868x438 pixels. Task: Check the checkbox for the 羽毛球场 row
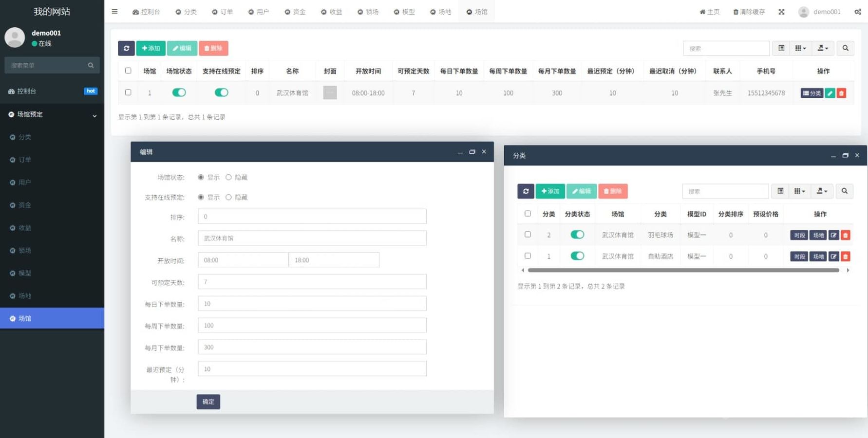[x=528, y=235]
